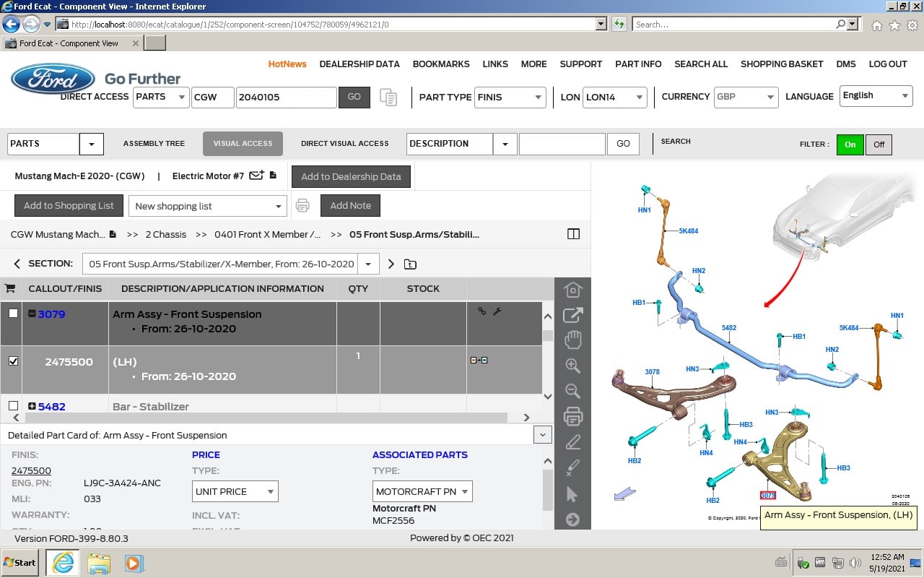This screenshot has width=924, height=578.
Task: Click the folder-up icon beside section selector
Action: click(x=410, y=264)
